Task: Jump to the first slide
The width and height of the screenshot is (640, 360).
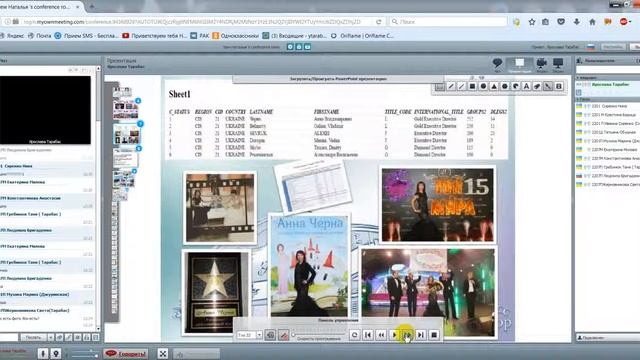Action: point(368,335)
